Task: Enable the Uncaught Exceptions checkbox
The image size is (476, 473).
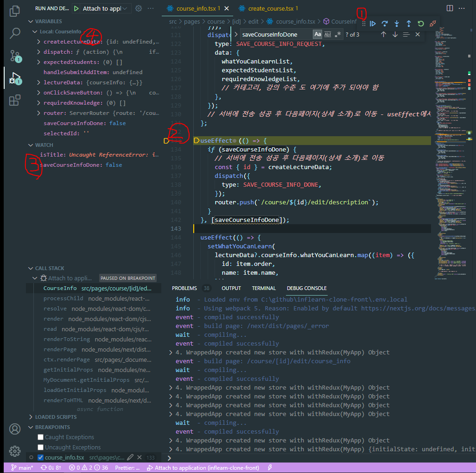Action: pyautogui.click(x=40, y=447)
